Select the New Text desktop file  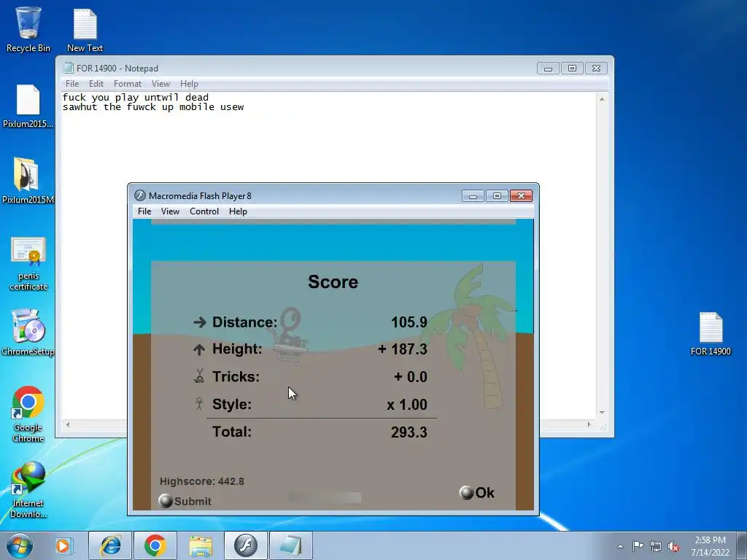[85, 29]
